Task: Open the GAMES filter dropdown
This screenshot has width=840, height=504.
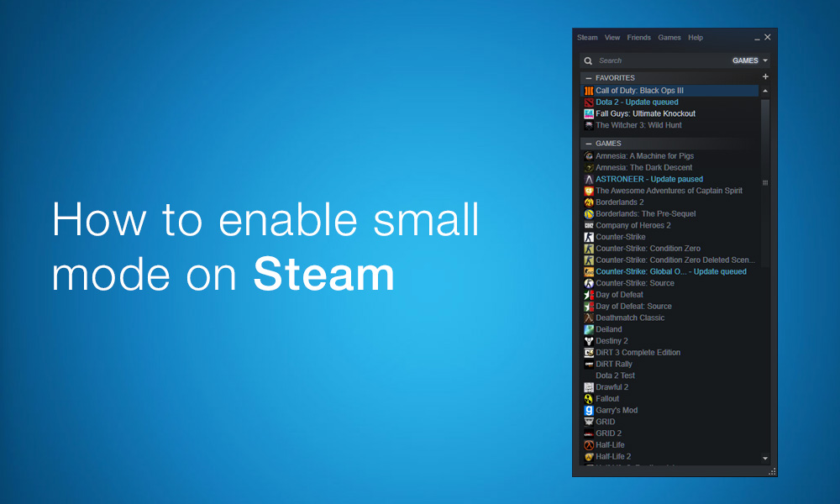Action: 750,60
